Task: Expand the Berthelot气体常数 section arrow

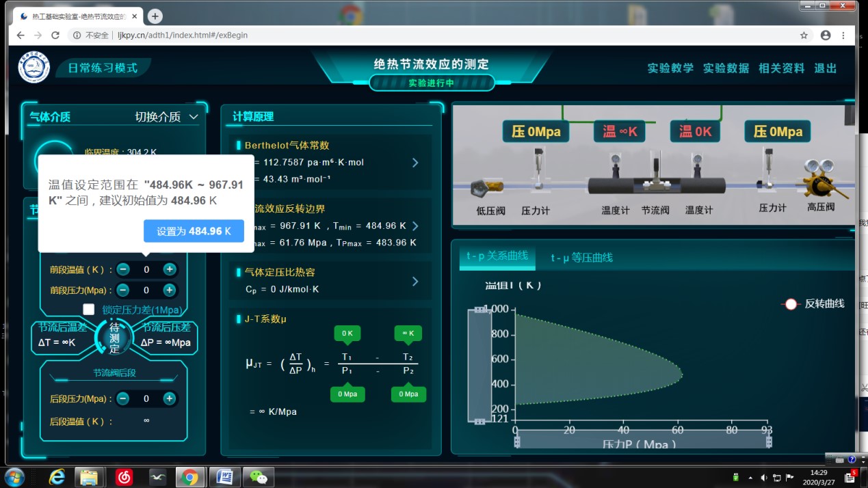Action: click(x=415, y=163)
